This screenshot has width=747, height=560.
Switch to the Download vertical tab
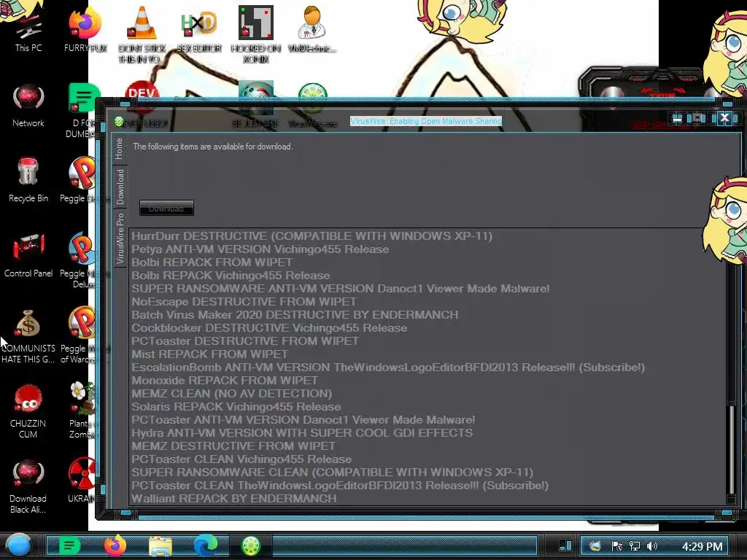tap(120, 187)
